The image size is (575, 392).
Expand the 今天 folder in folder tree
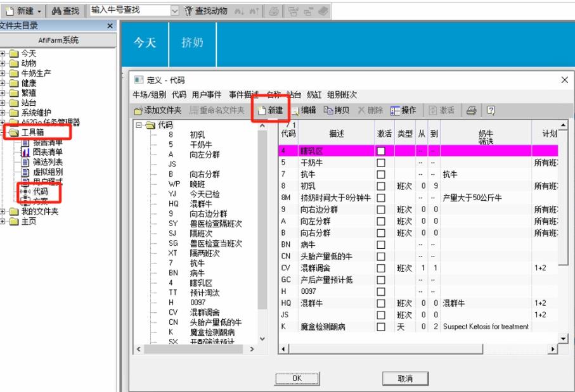point(2,53)
